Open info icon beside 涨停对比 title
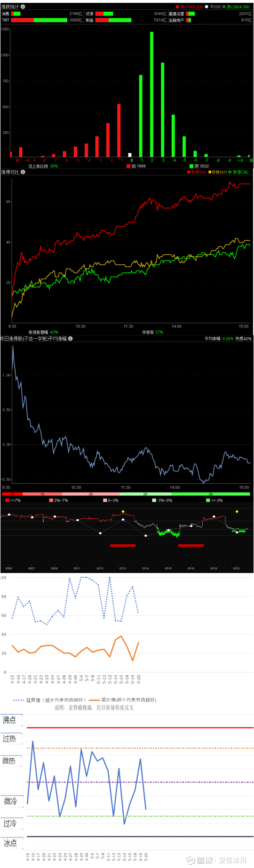This screenshot has height=868, width=254. tap(23, 172)
